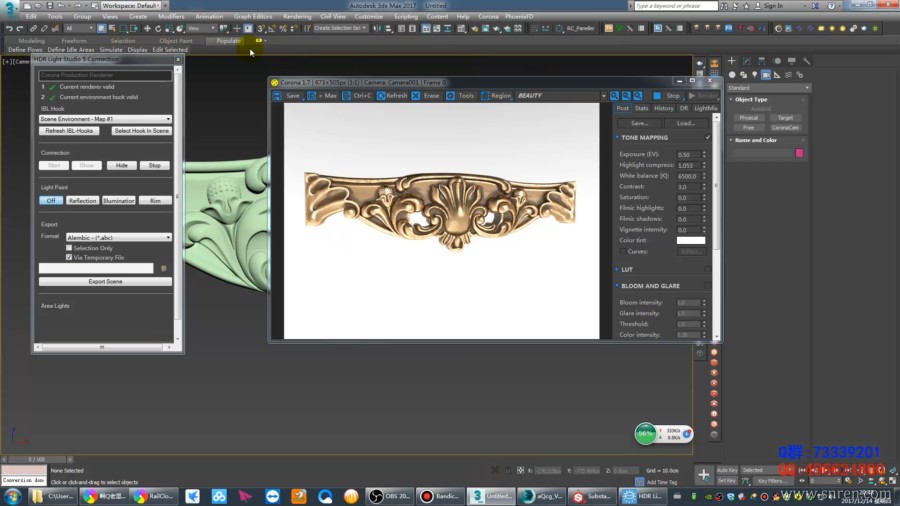Check Selection Only in HDR Light Studio
900x506 pixels.
point(69,248)
